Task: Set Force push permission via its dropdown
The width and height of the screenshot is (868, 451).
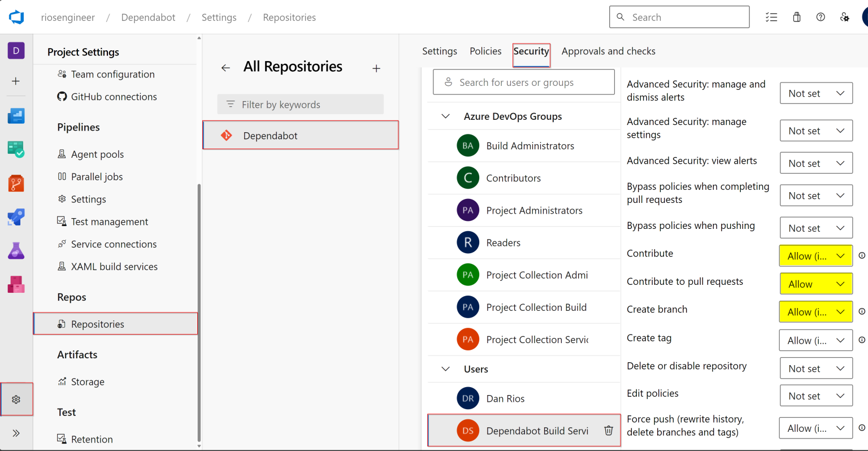Action: click(x=815, y=428)
